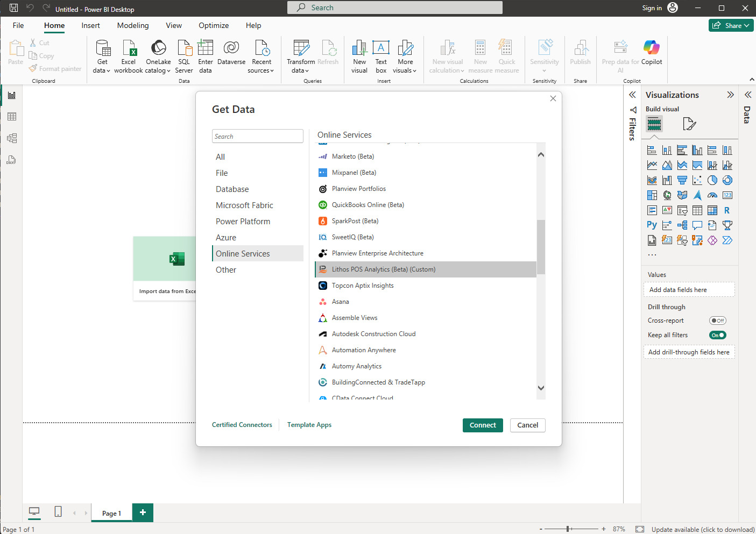Select the Microsoft Fabric category

[258, 205]
